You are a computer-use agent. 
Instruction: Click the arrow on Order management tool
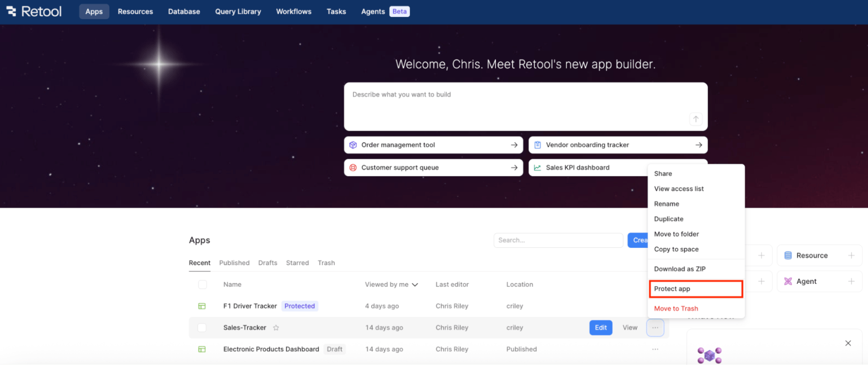coord(514,145)
